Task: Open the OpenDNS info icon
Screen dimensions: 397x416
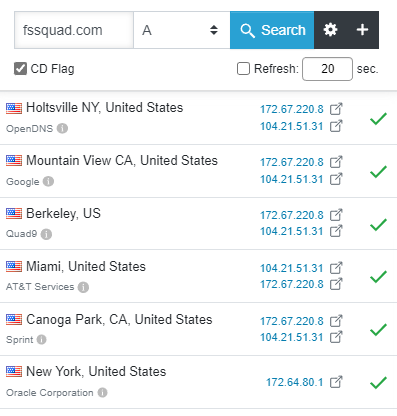Action: point(62,128)
